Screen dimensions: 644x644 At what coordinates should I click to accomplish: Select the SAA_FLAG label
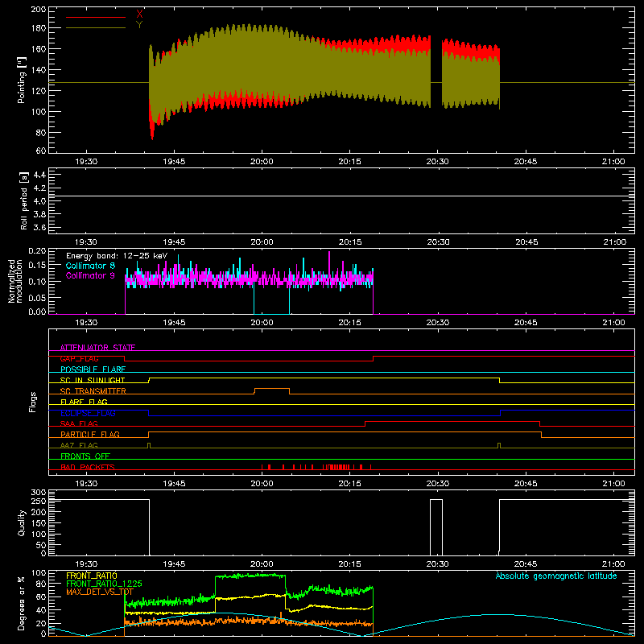pyautogui.click(x=79, y=423)
